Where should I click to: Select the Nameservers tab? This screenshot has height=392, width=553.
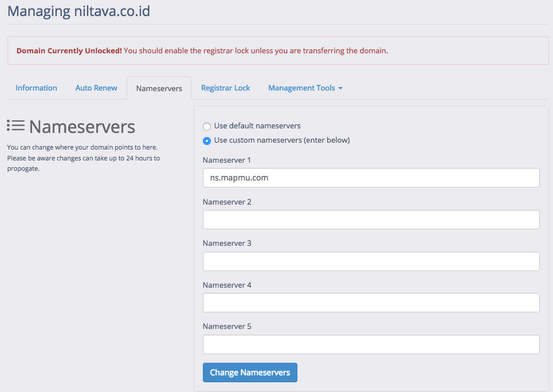point(159,88)
